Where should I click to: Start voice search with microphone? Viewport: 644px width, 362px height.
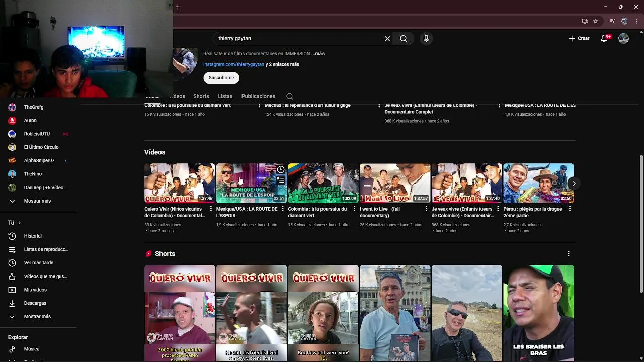tap(426, 38)
